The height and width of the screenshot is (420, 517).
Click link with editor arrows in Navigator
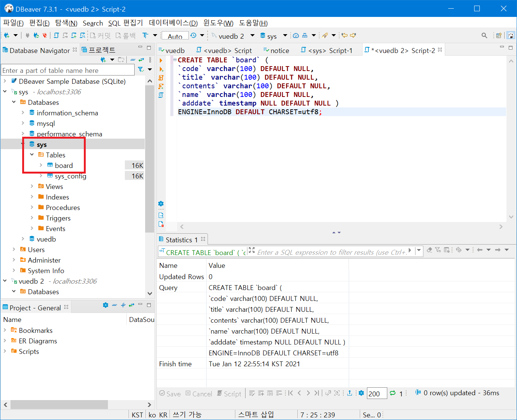141,60
